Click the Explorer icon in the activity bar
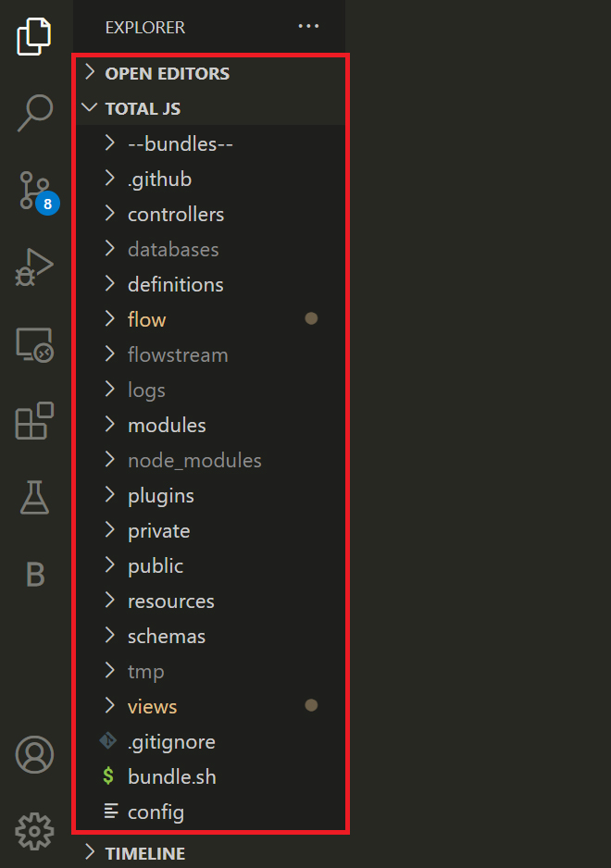The height and width of the screenshot is (868, 611). [x=35, y=37]
